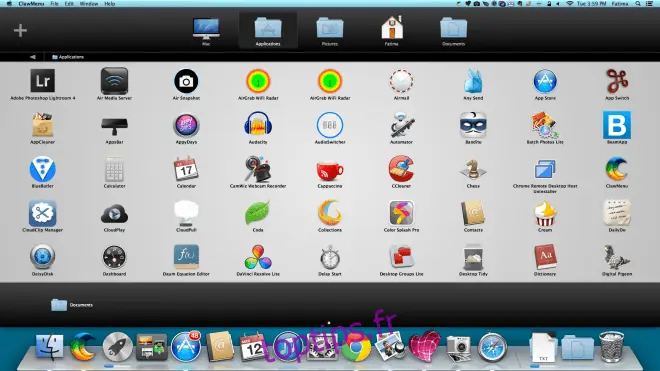Open Documents folder in bottom shelf

pos(72,304)
